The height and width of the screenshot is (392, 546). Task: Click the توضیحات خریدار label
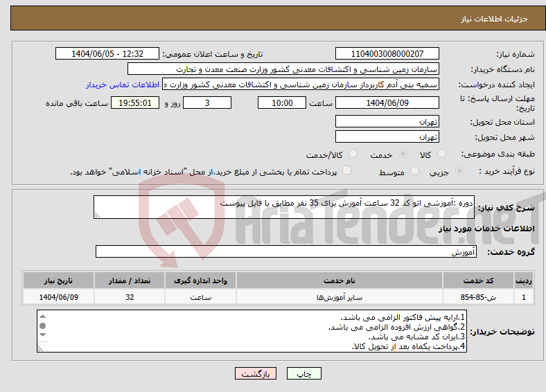[502, 332]
